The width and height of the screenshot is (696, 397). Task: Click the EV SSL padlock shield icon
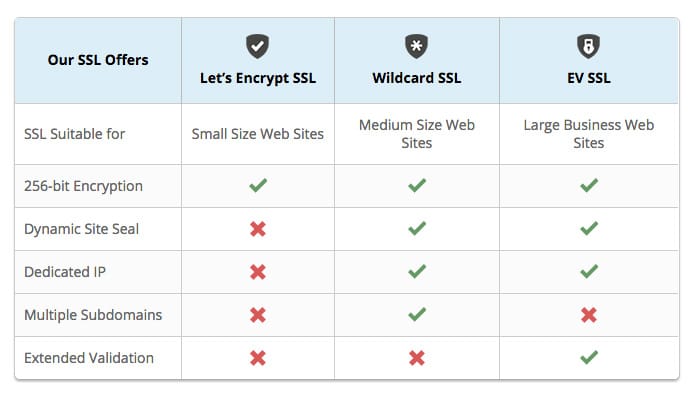coord(589,46)
